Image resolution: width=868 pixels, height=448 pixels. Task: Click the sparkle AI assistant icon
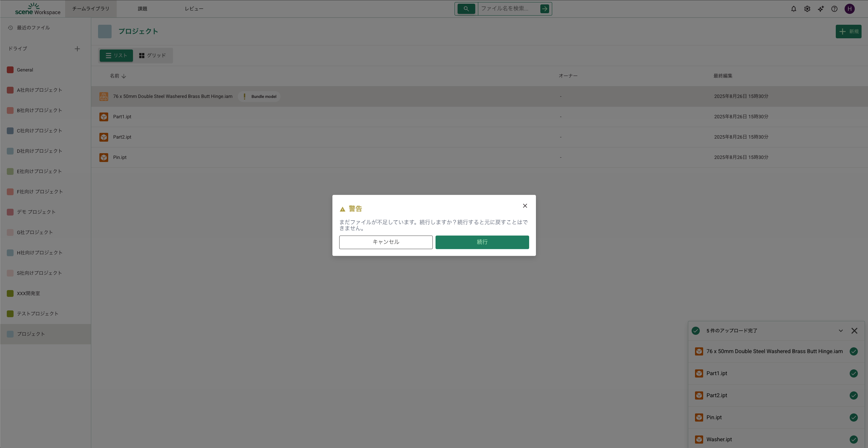[821, 9]
